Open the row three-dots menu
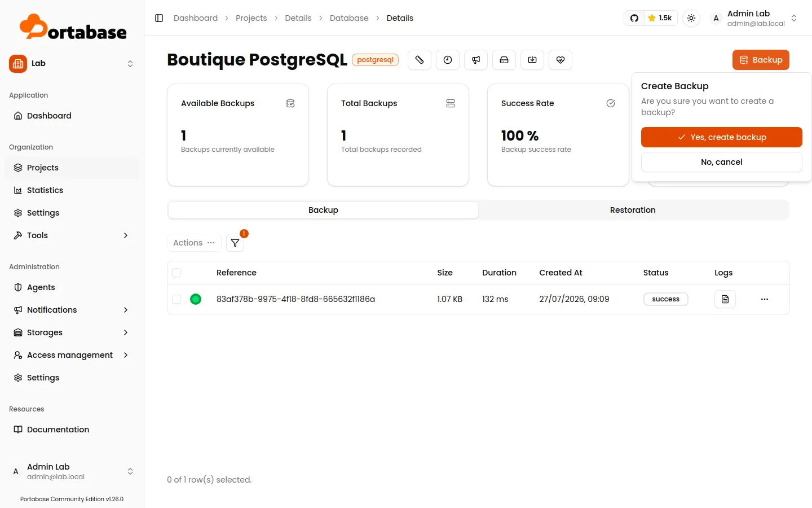The image size is (812, 508). pyautogui.click(x=765, y=299)
